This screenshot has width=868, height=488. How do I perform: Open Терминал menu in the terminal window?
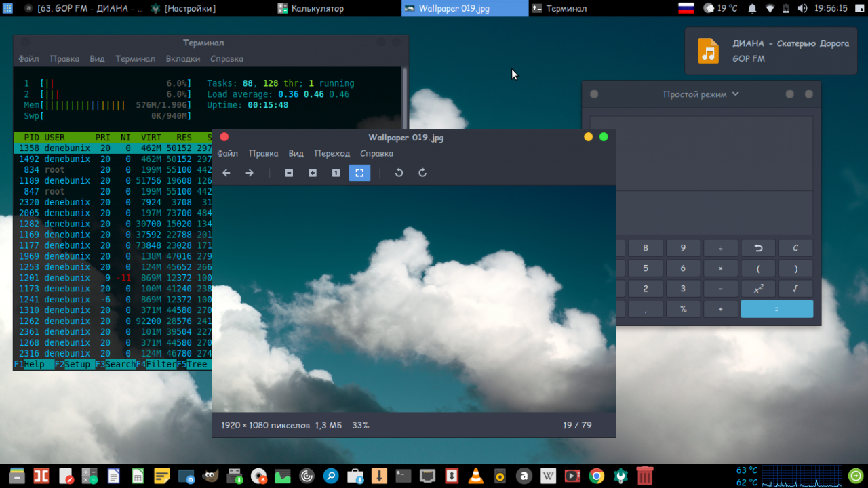(135, 59)
